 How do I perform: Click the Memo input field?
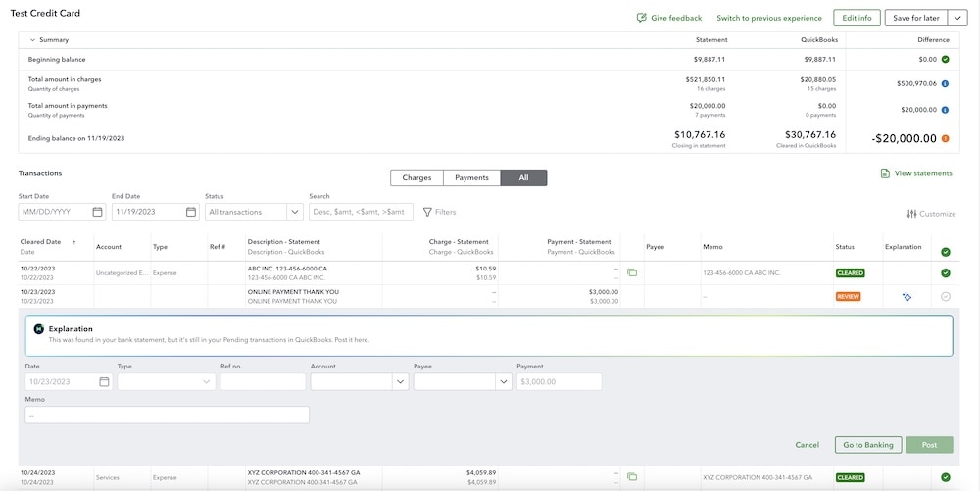click(167, 415)
